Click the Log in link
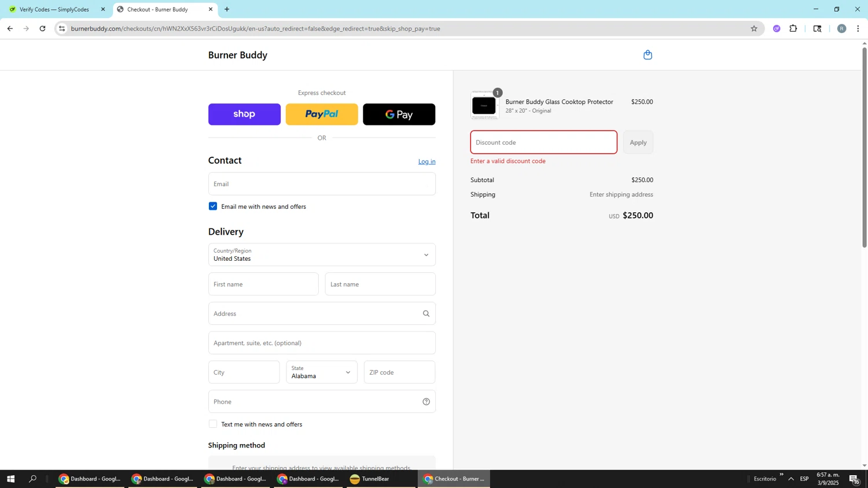The image size is (868, 488). pos(426,161)
